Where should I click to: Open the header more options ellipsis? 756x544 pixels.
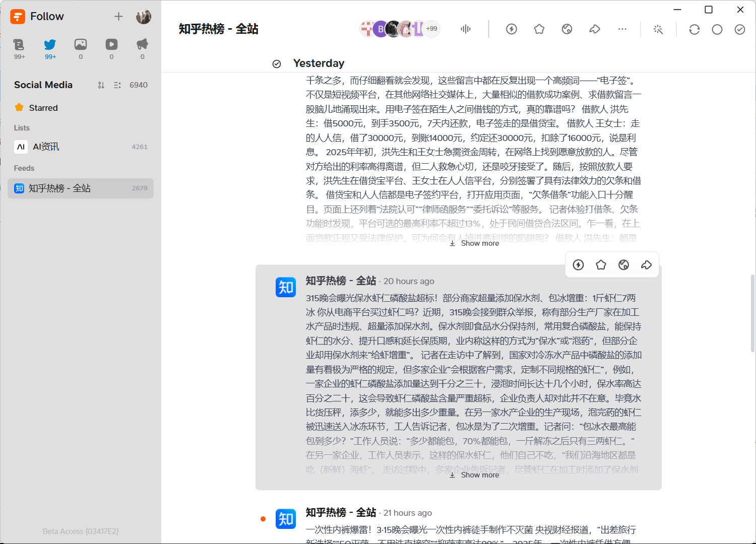[622, 29]
